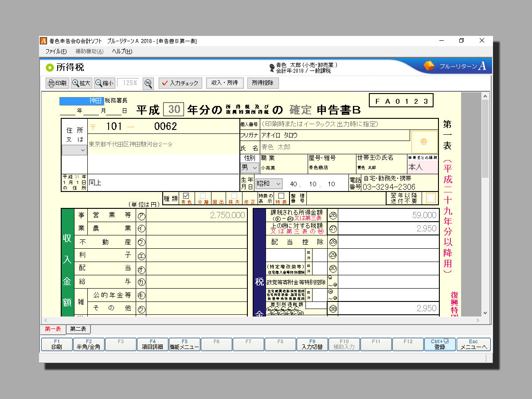
Task: Click the orange 印 seal stamp box
Action: (423, 141)
